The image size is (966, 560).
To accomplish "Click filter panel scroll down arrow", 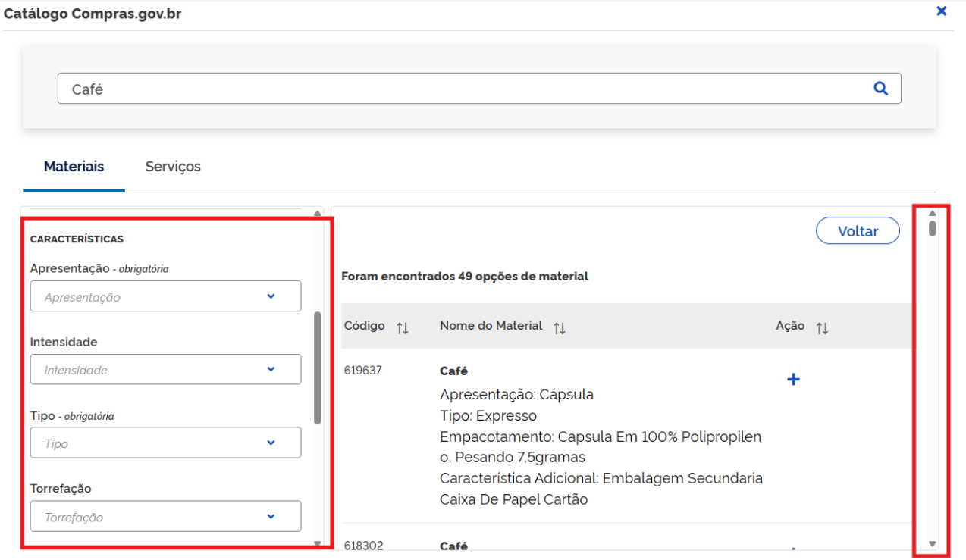I will click(x=317, y=543).
